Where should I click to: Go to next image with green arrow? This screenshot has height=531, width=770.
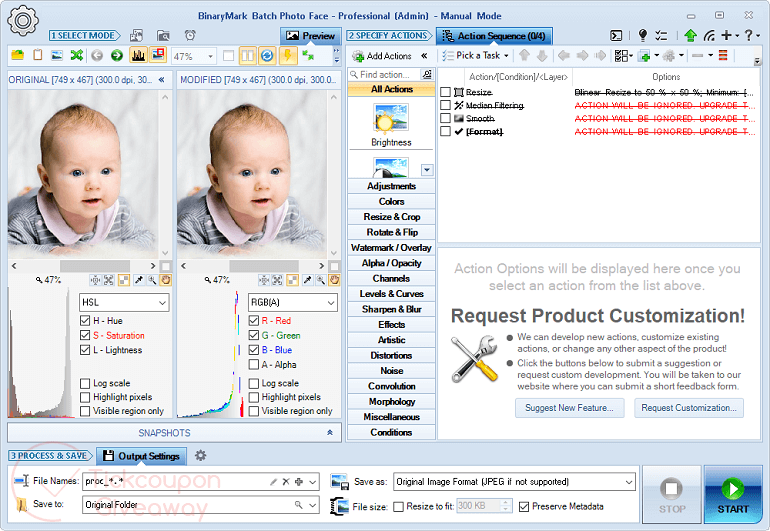116,56
